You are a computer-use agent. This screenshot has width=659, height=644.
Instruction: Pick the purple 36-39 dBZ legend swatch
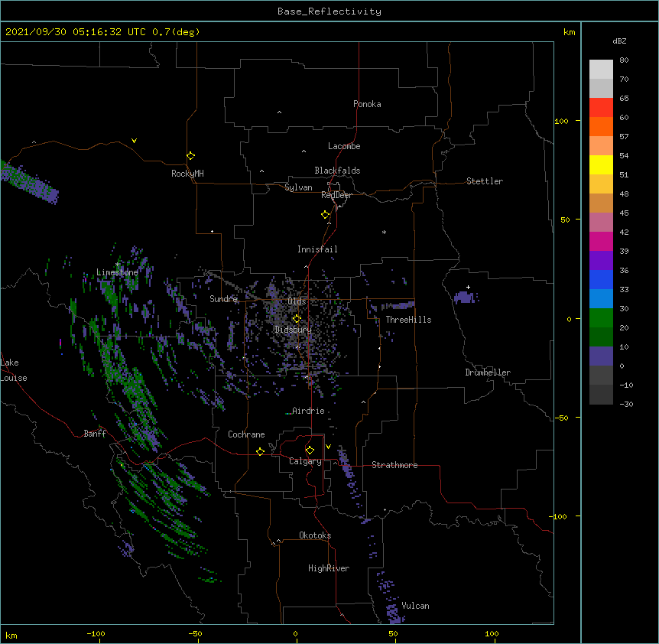click(601, 261)
